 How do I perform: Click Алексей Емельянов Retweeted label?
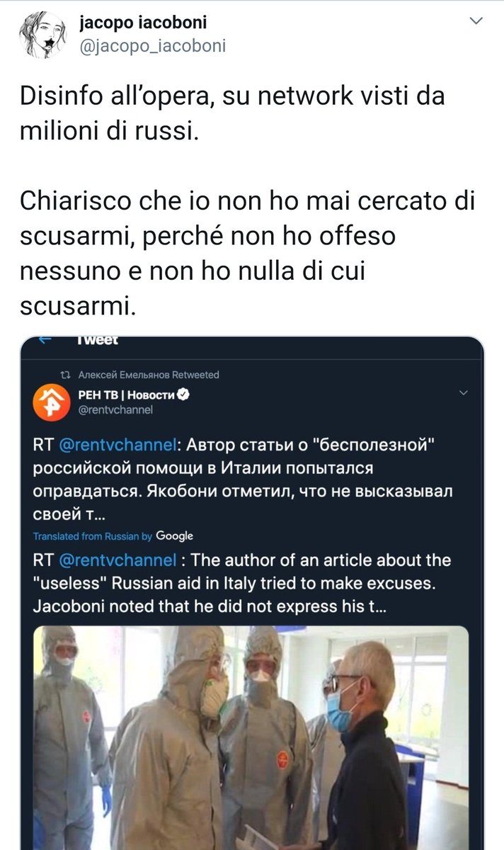point(148,375)
